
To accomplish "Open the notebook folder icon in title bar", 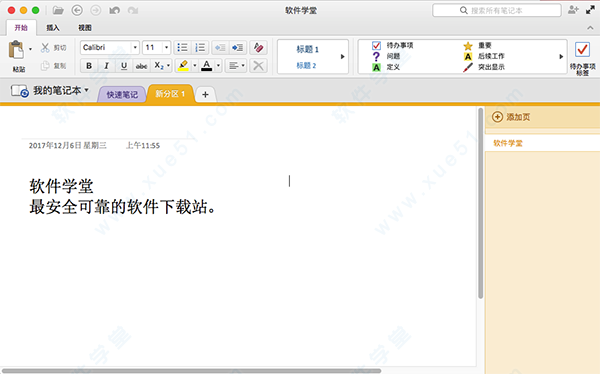I will coord(58,10).
